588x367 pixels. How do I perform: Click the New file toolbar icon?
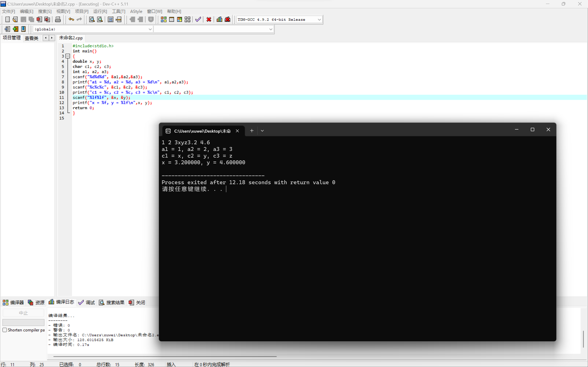7,19
